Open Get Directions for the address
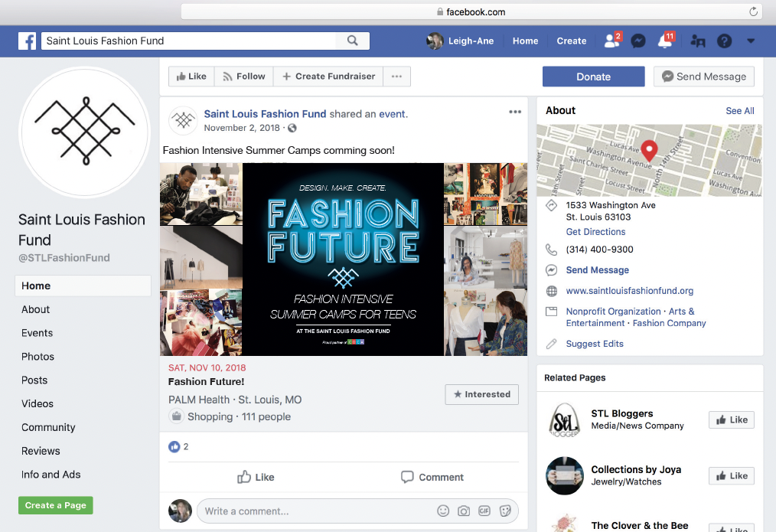The image size is (776, 532). (595, 231)
